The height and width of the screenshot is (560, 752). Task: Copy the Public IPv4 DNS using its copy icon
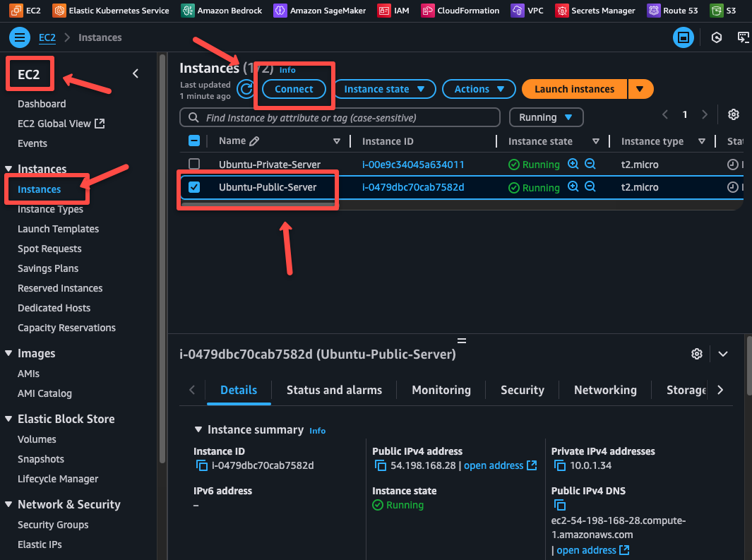pyautogui.click(x=560, y=505)
